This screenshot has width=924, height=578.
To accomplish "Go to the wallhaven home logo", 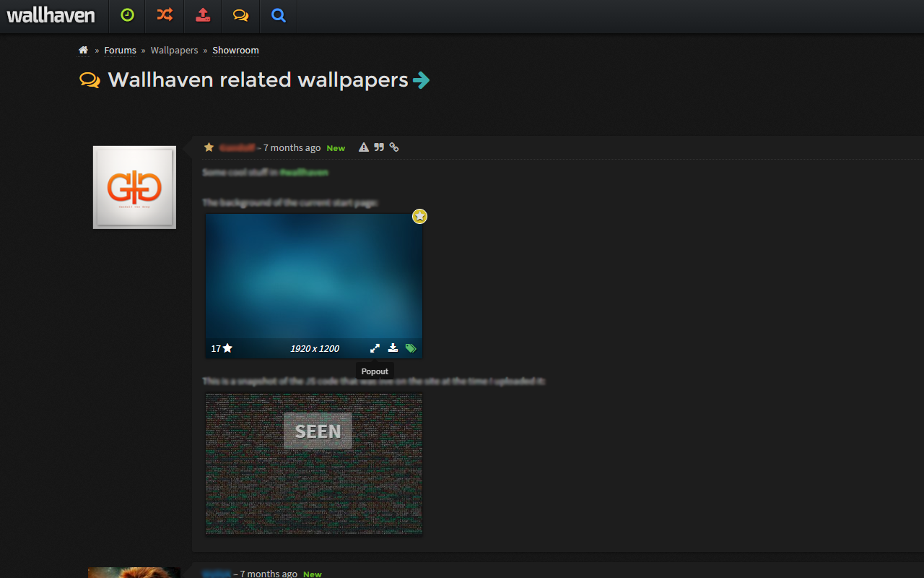I will pyautogui.click(x=51, y=15).
